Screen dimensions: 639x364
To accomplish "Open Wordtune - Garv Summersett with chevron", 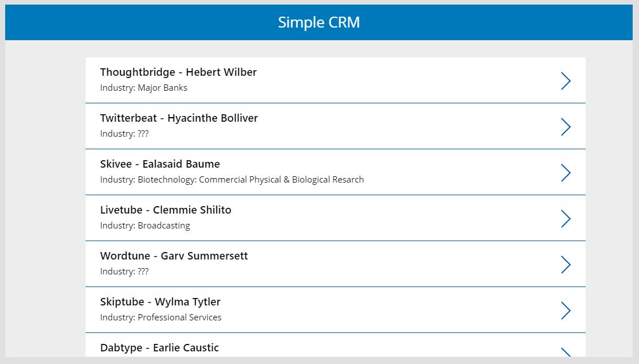I will pyautogui.click(x=566, y=265).
